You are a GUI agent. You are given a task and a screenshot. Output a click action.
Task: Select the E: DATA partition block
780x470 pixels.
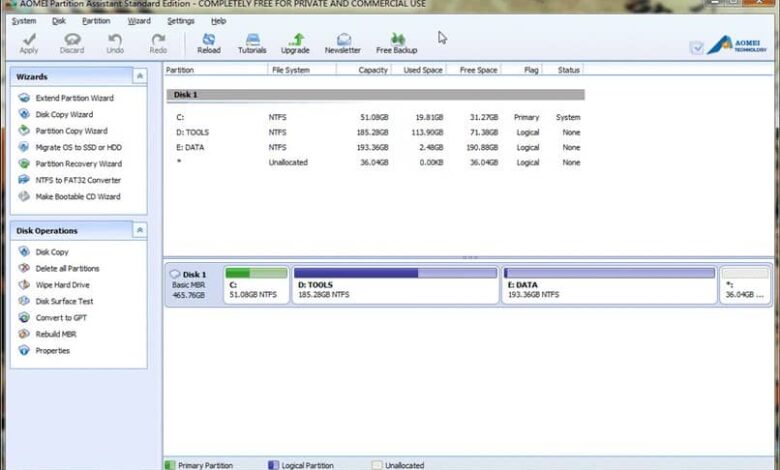click(609, 285)
